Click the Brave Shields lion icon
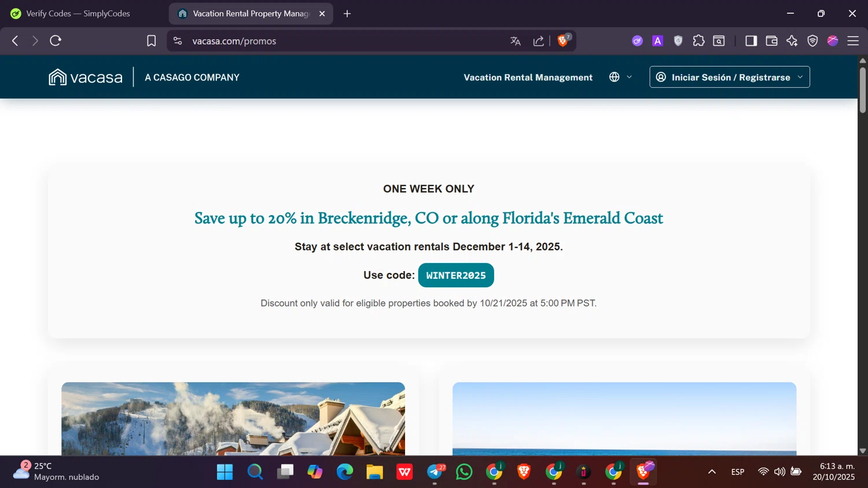 (x=562, y=40)
